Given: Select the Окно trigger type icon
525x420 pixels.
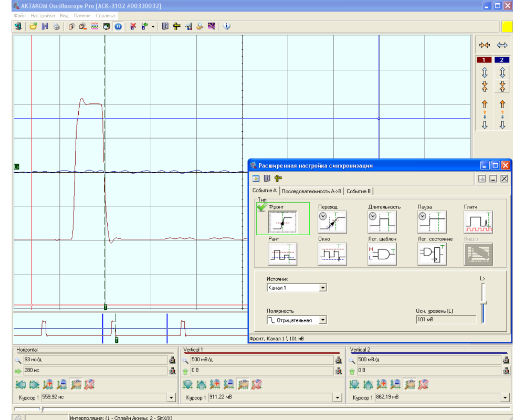Looking at the screenshot, I should coord(332,254).
